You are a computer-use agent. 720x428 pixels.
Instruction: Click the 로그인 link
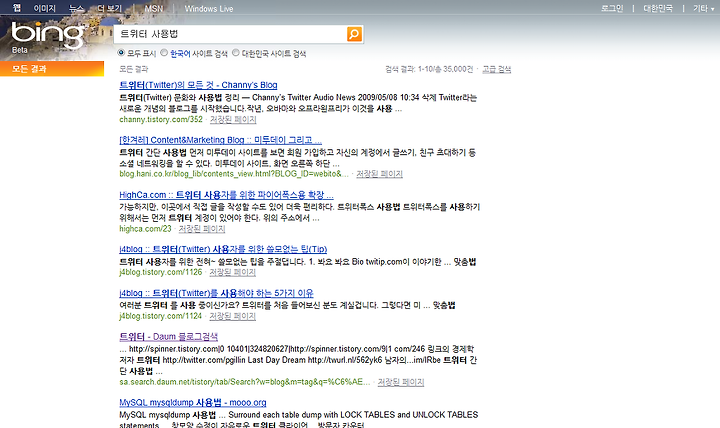[612, 8]
